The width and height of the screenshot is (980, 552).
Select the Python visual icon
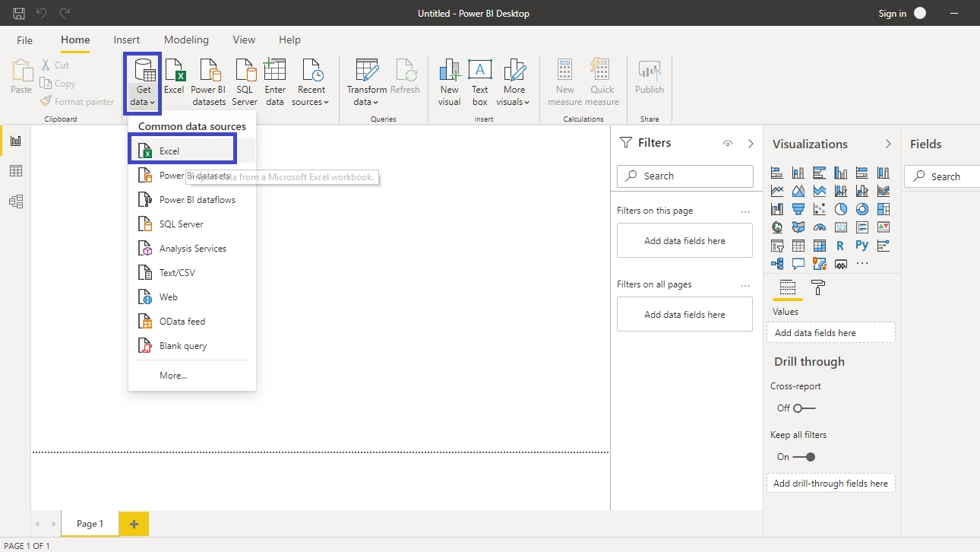(x=861, y=246)
